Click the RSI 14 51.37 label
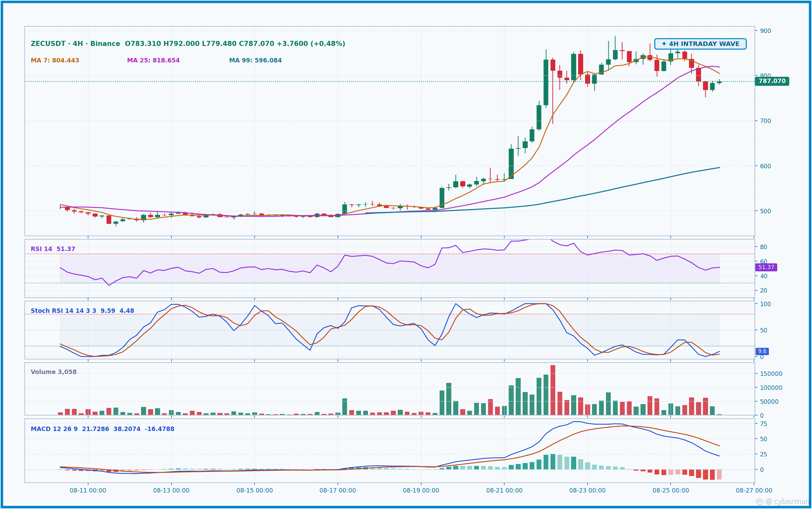Screen dimensions: 812x509 point(53,249)
